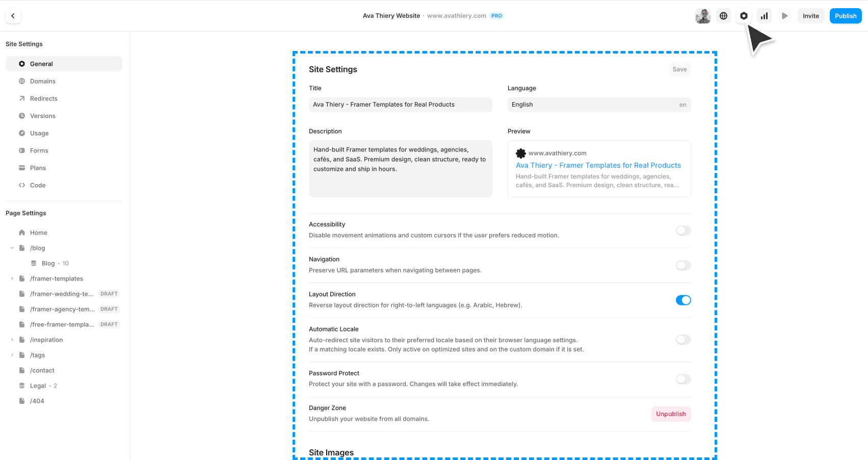Click the page icon beside /framer-templates

(x=22, y=278)
